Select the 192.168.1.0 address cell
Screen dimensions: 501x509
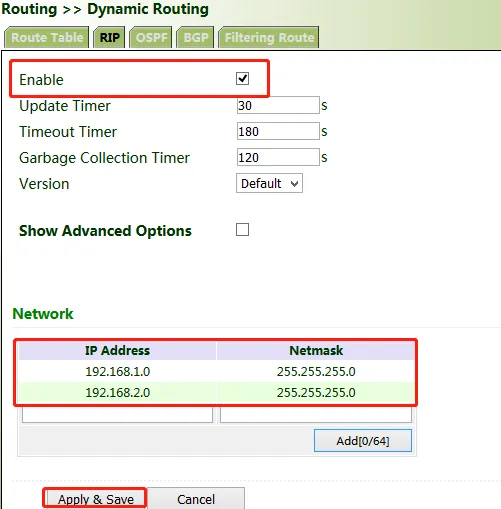[118, 371]
